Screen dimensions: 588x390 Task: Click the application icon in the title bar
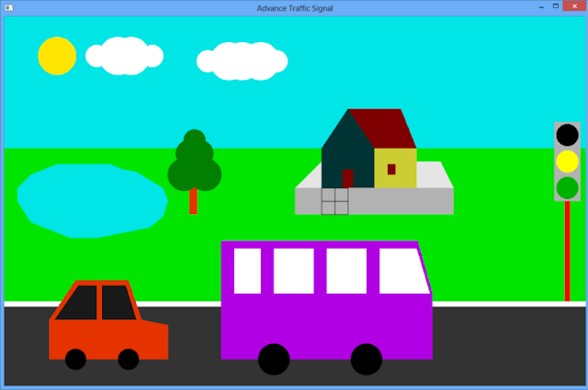pyautogui.click(x=9, y=8)
